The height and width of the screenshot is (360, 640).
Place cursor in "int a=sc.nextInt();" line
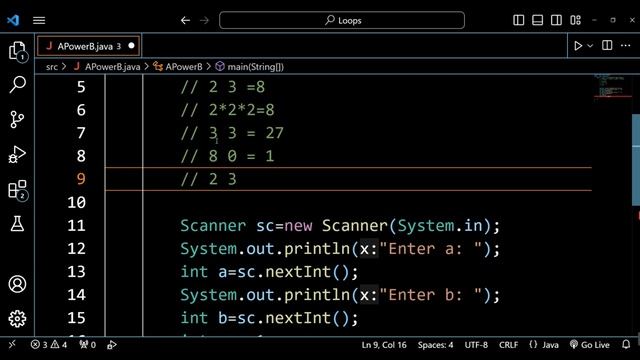pos(269,272)
